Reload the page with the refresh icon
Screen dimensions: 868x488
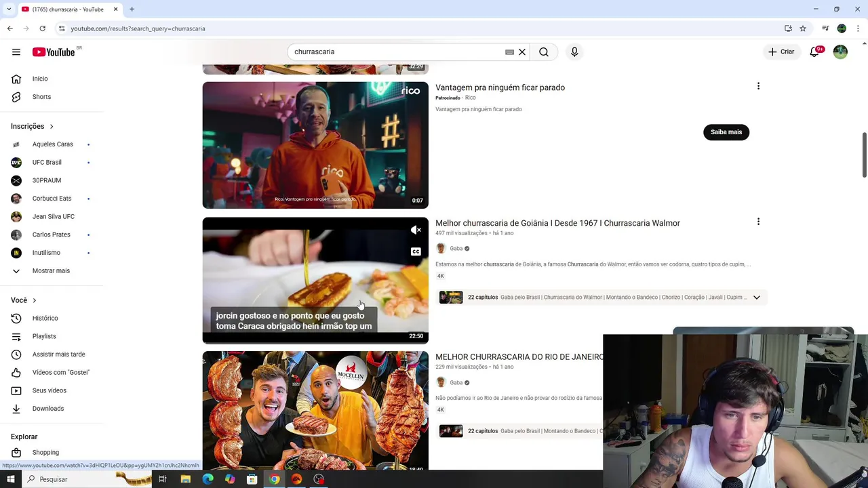coord(42,28)
